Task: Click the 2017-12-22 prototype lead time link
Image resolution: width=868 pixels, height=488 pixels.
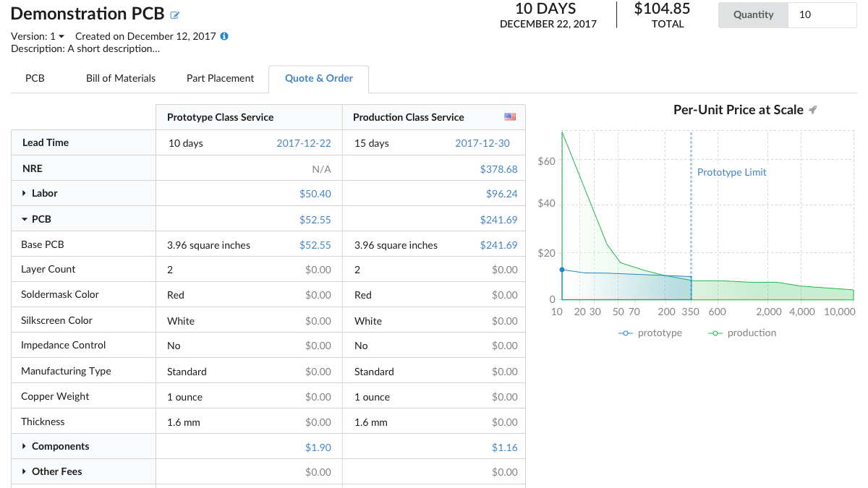Action: point(304,142)
